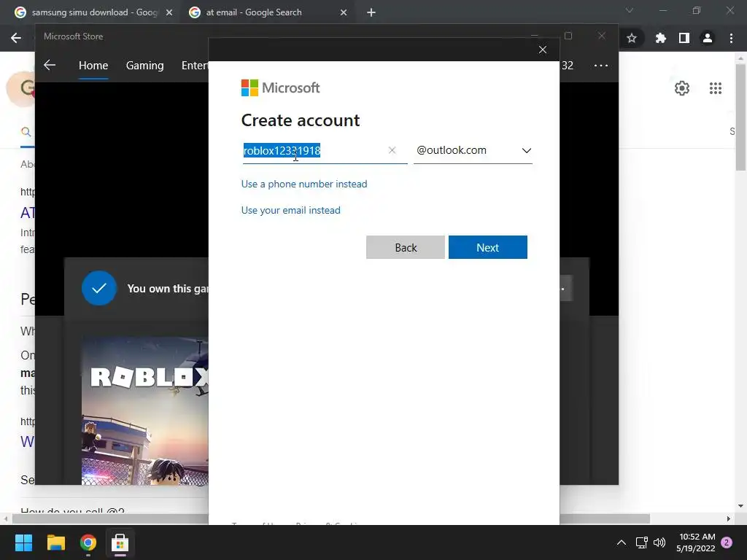Screen dimensions: 747x560
Task: Open the Google apps grid
Action: pos(716,88)
